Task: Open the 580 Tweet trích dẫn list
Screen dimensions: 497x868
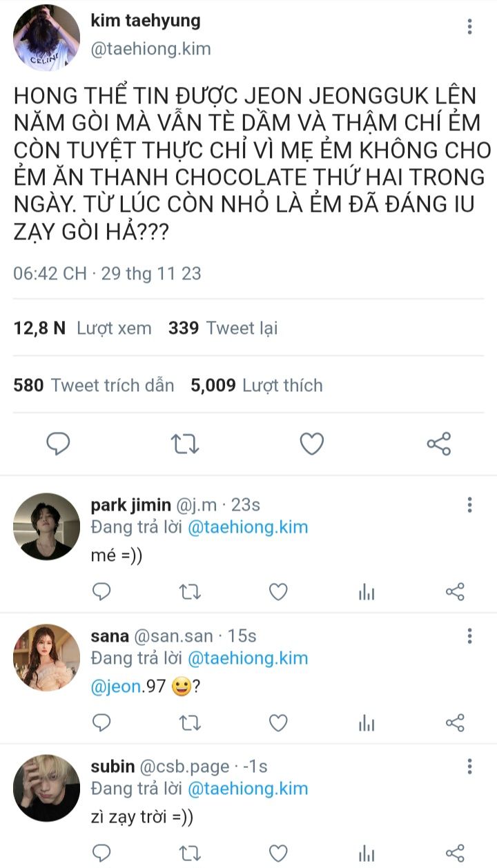Action: coord(94,385)
